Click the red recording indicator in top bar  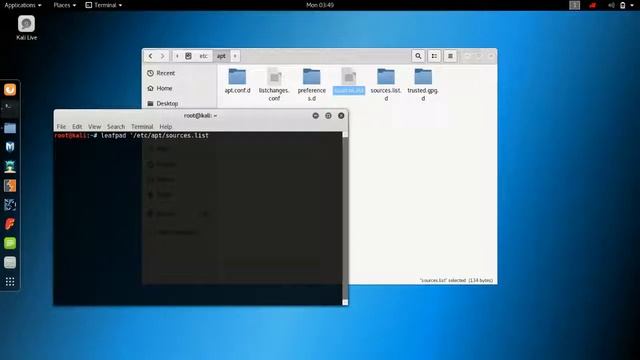(x=593, y=5)
